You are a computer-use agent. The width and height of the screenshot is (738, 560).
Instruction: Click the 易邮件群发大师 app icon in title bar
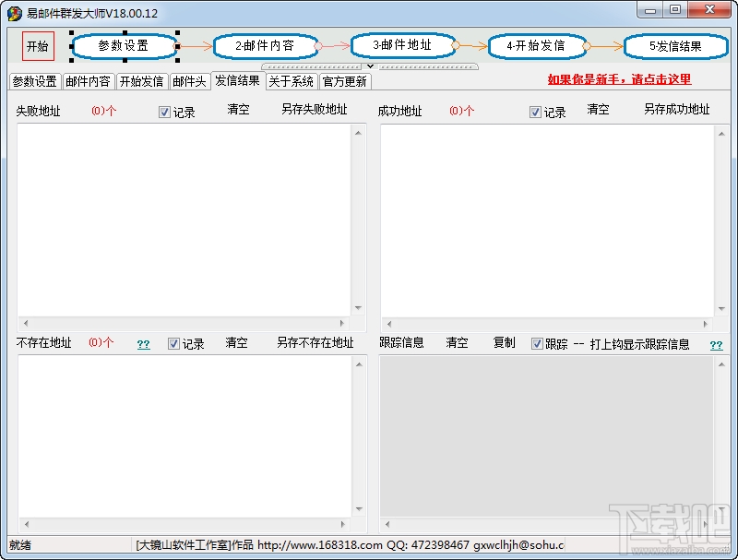(14, 13)
